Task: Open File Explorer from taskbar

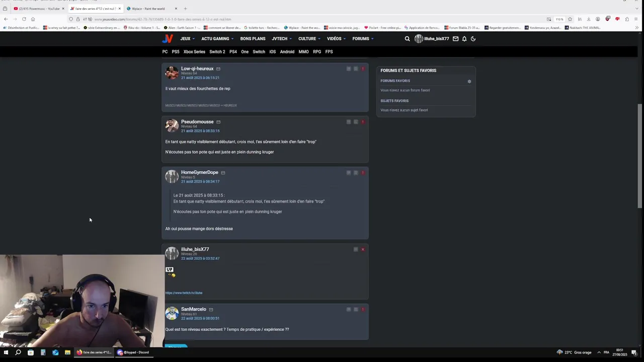Action: pos(67,352)
